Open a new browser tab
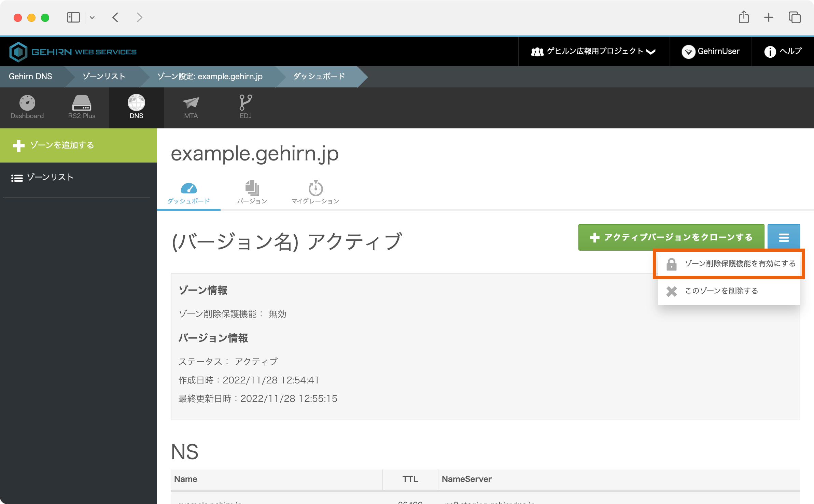 pos(769,17)
